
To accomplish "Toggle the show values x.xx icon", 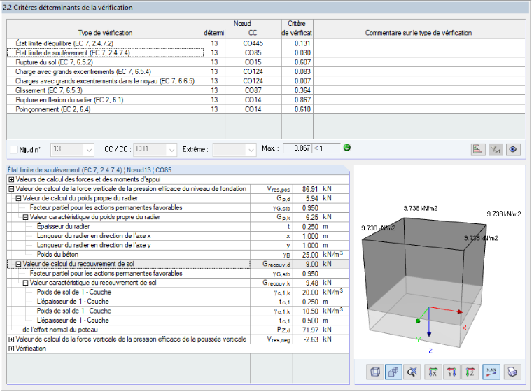I will pyautogui.click(x=491, y=372).
